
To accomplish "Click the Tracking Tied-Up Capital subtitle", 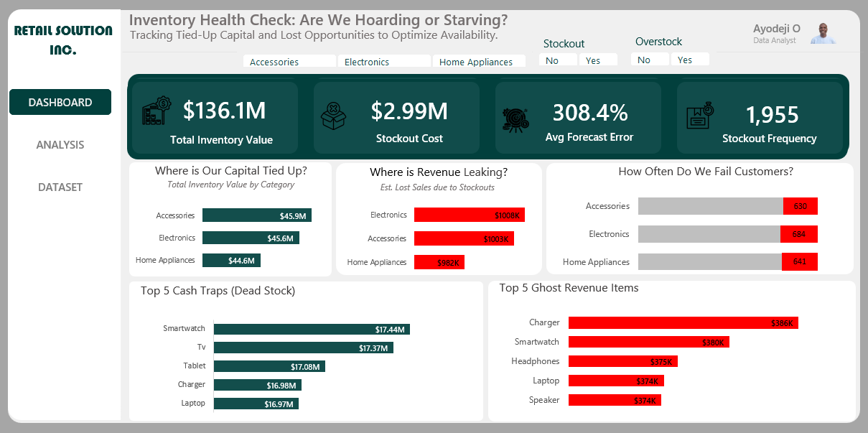I will coord(314,34).
